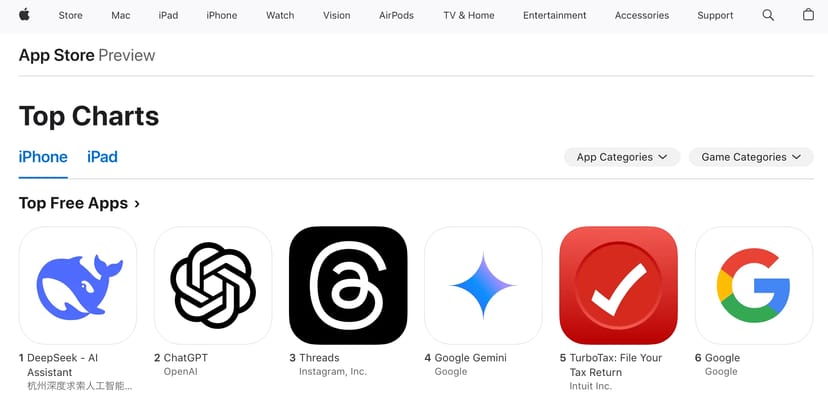Go to Support in the navigation bar
828x408 pixels.
[x=715, y=15]
